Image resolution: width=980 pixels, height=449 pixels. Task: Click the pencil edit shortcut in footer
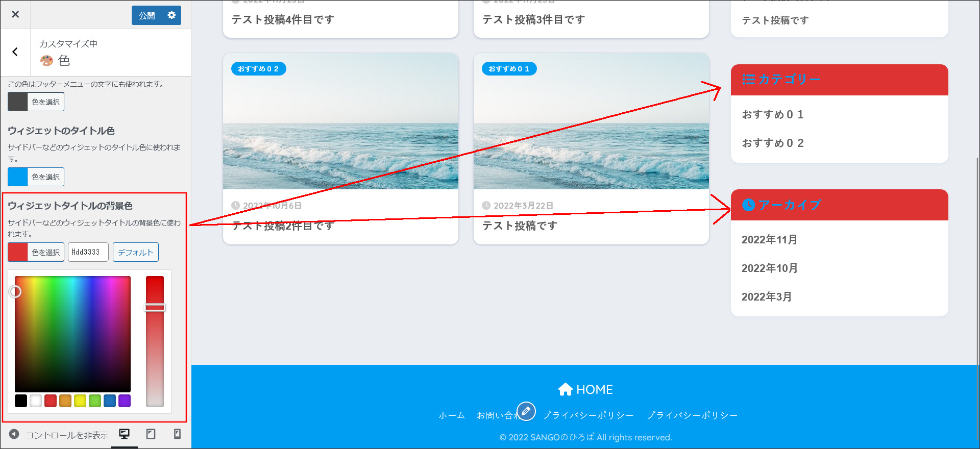pos(526,411)
